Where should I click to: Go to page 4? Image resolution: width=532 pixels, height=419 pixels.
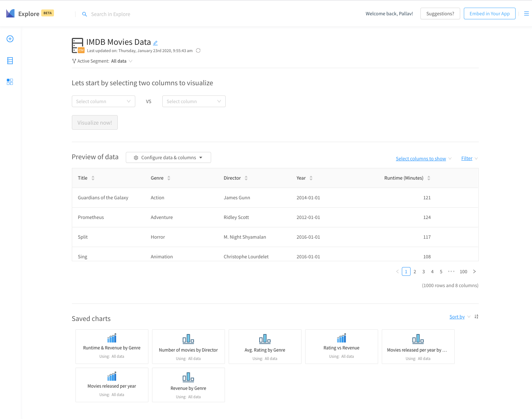tap(432, 271)
